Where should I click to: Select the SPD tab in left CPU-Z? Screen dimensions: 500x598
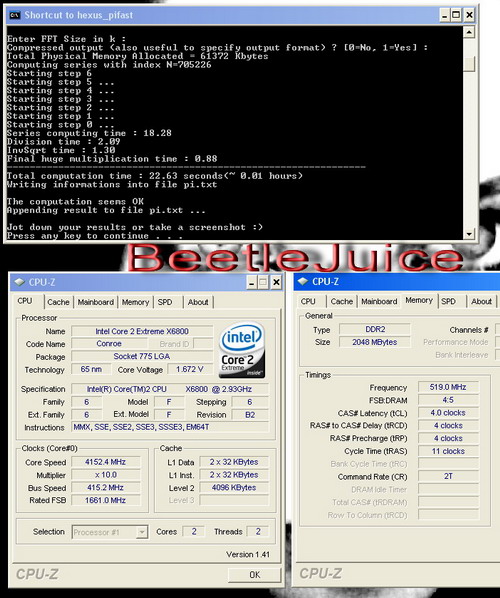point(165,302)
